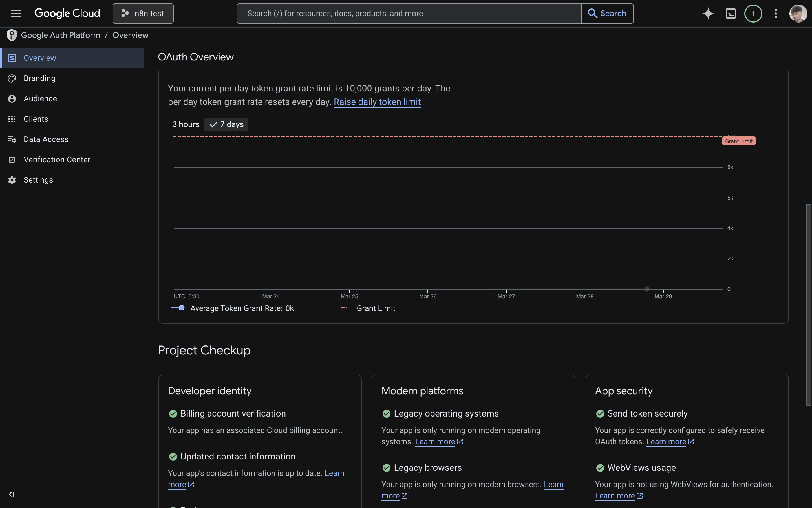Viewport: 812px width, 508px height.
Task: Click the Project Checkup heading
Action: tap(204, 351)
